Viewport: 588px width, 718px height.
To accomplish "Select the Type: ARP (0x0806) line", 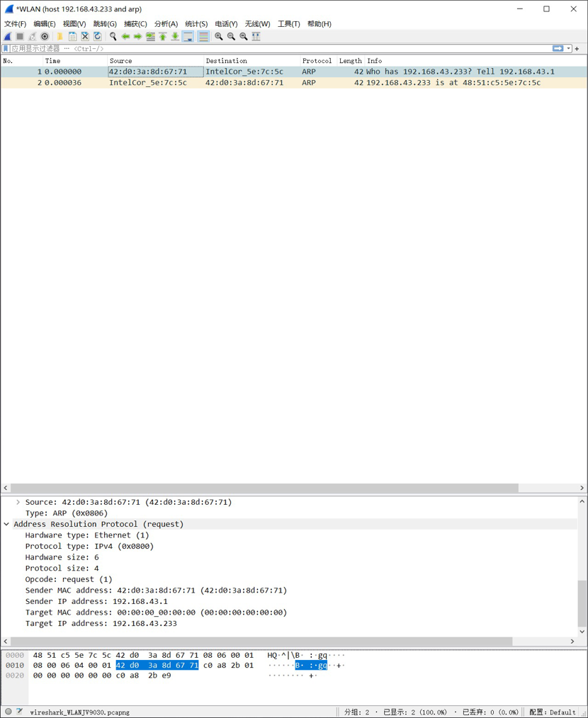I will 67,513.
